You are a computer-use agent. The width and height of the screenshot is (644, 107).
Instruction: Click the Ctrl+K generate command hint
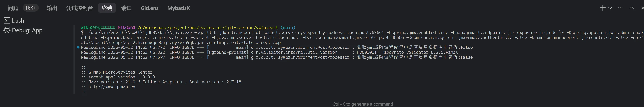pyautogui.click(x=363, y=104)
